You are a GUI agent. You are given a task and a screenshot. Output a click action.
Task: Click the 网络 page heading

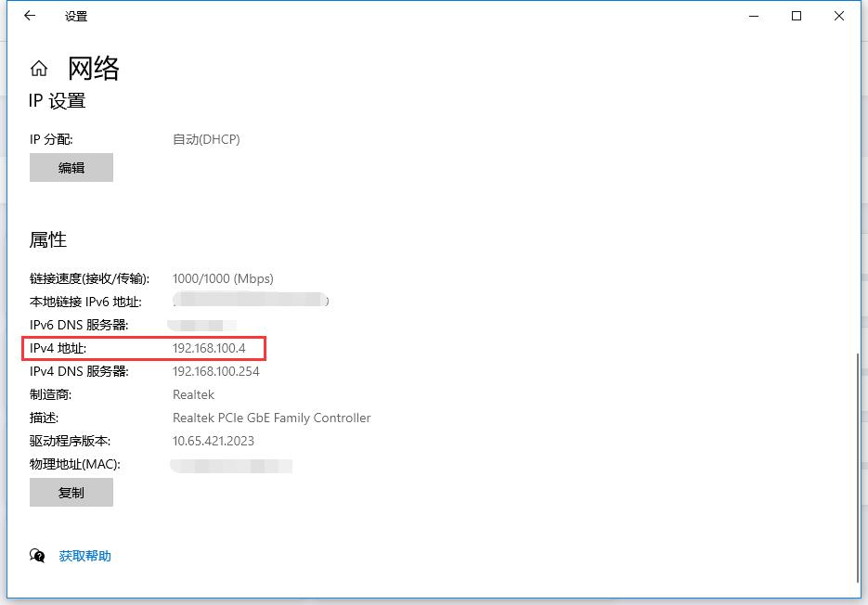point(93,69)
